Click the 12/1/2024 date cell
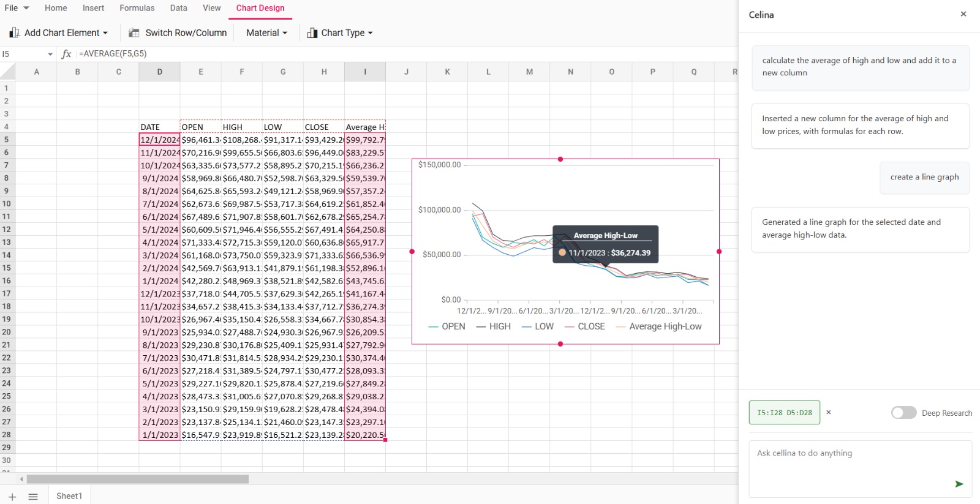Screen dimensions: 980x504 [159, 140]
